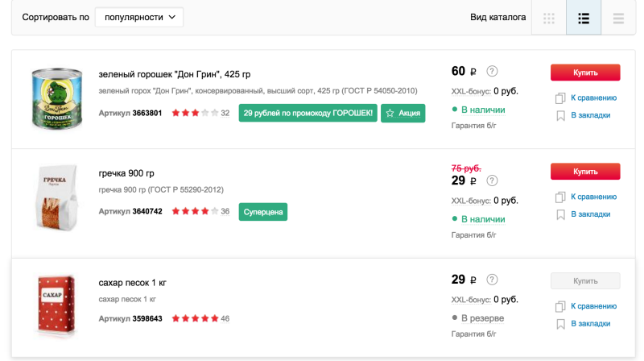
Task: Buy the green peas with Купить
Action: (585, 73)
